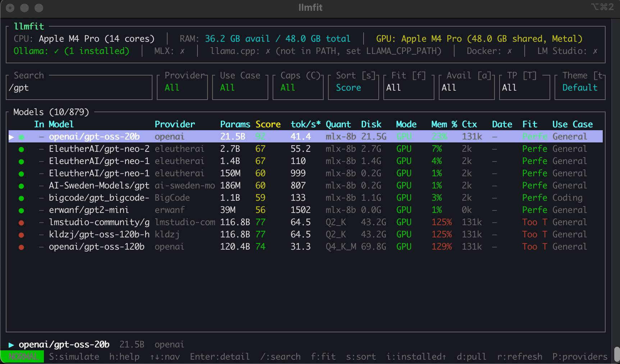
Task: Toggle the LM Studio x status indicator
Action: 595,51
